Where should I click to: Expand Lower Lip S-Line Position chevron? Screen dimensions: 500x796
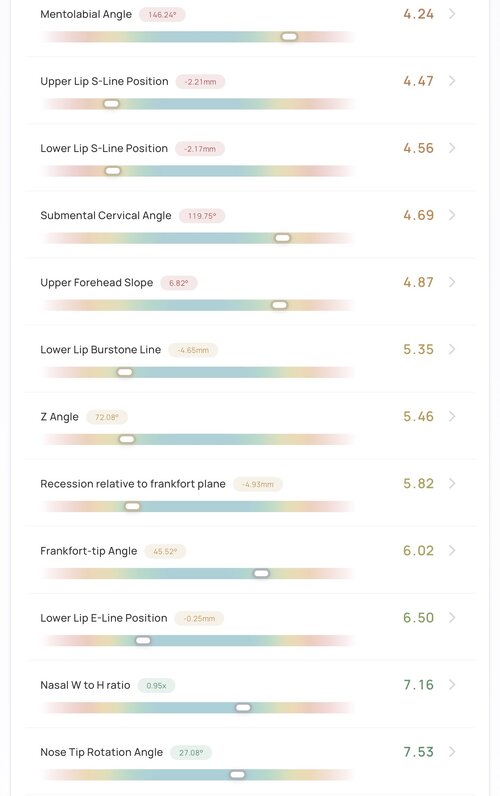pos(452,148)
